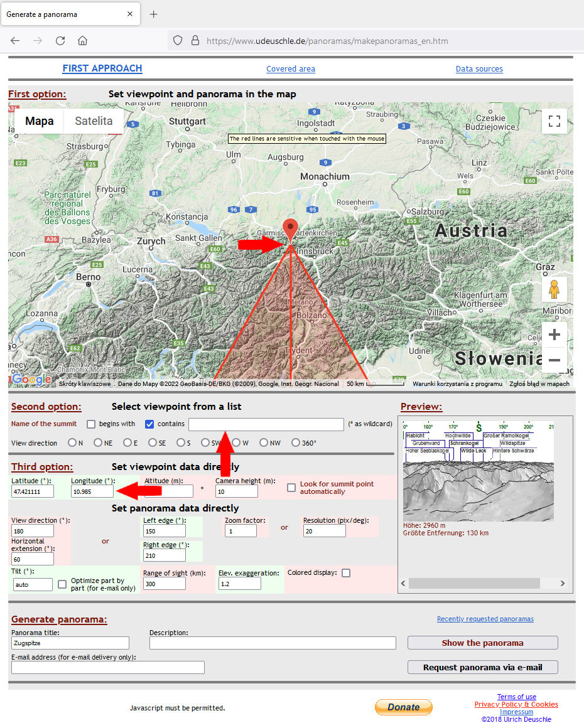The height and width of the screenshot is (728, 584).
Task: Zoom in the map with plus button
Action: pos(554,335)
